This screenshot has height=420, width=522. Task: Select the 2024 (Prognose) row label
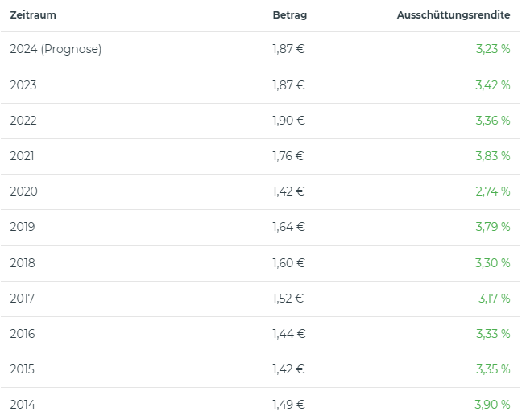point(56,50)
